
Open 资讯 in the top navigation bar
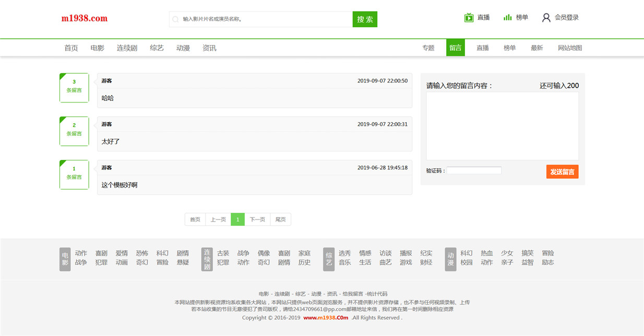(x=209, y=48)
